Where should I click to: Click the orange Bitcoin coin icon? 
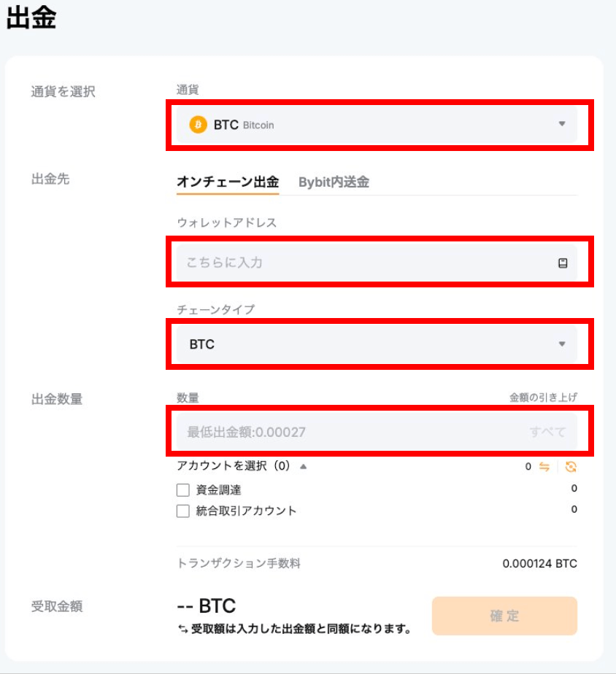click(198, 125)
